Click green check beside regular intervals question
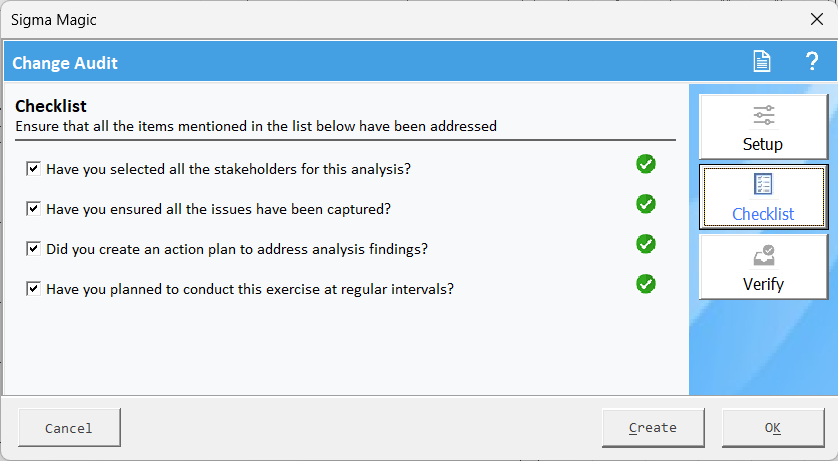This screenshot has width=838, height=461. (646, 284)
